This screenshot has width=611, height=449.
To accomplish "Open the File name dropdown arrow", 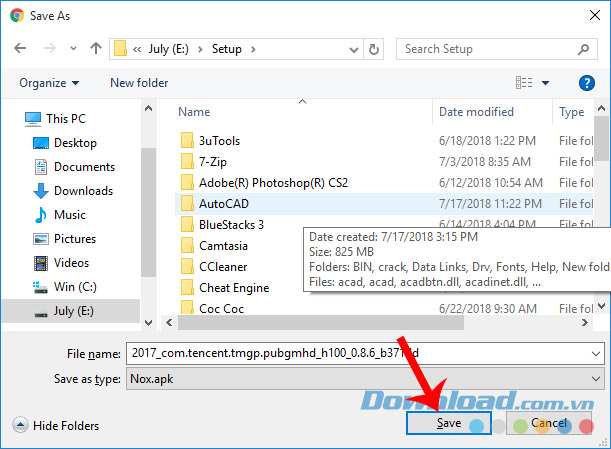I will point(596,354).
